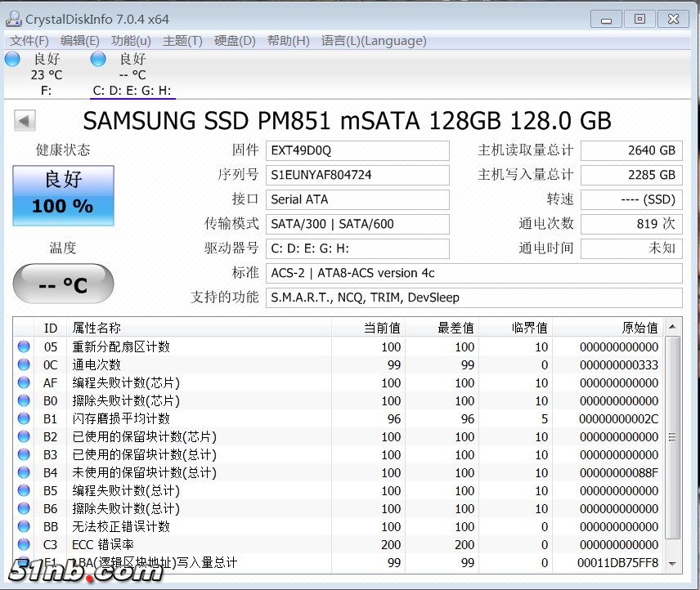
Task: Open the 功能(u) menu
Action: [131, 41]
